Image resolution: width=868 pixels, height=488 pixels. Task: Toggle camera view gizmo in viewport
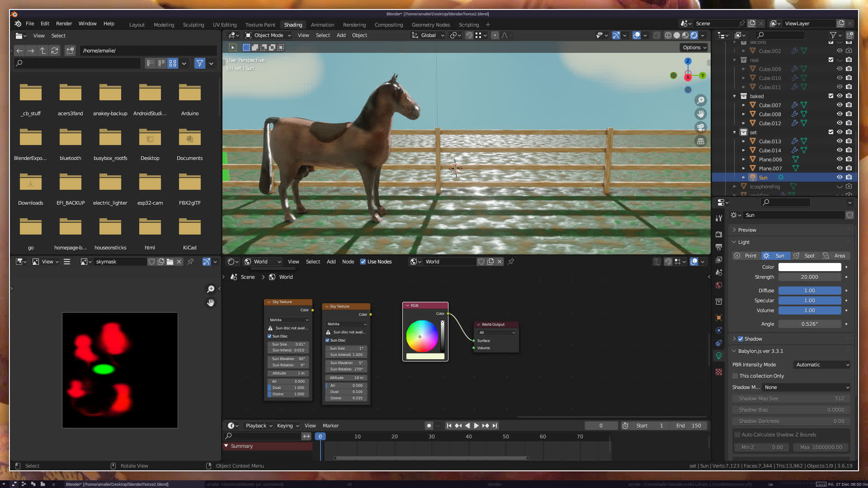701,127
